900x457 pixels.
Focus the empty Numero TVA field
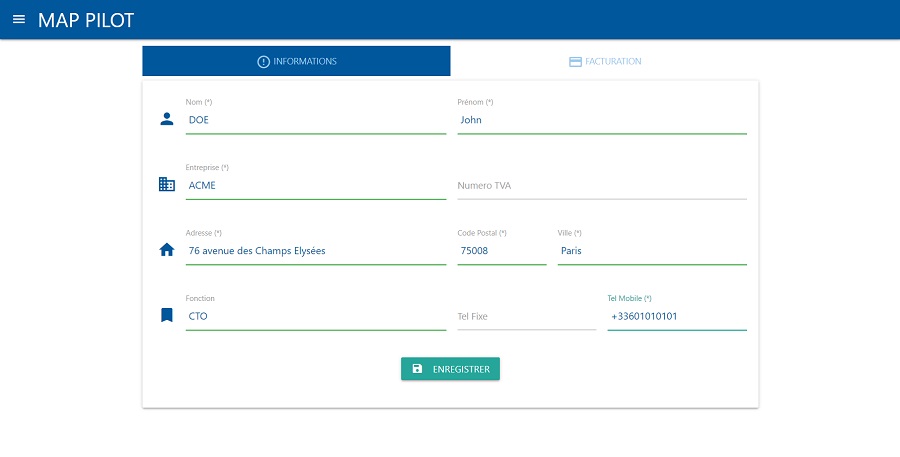pos(601,186)
